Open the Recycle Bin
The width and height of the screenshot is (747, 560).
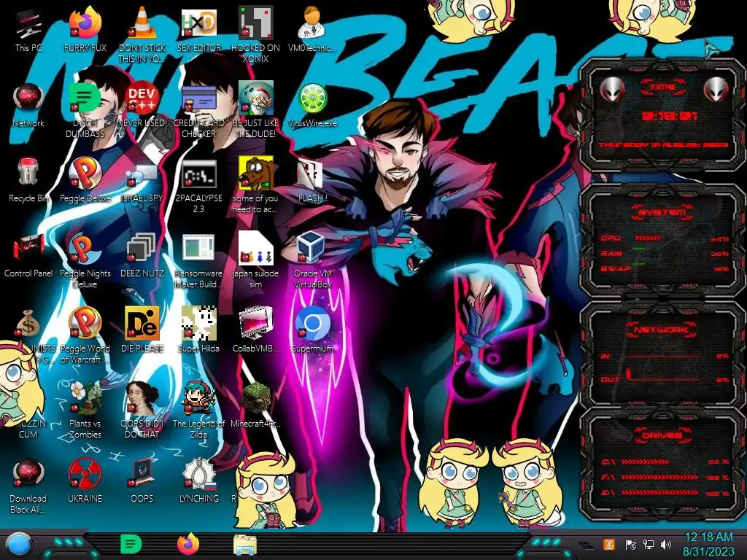28,181
